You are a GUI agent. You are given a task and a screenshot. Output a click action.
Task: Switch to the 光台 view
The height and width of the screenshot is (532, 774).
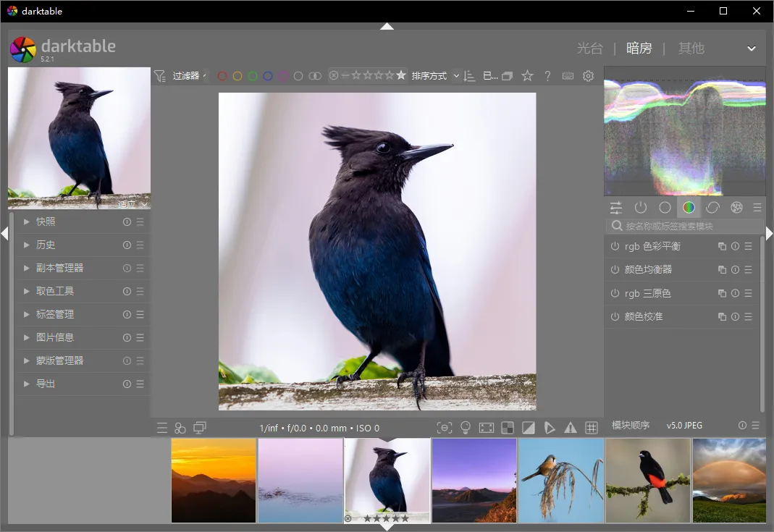coord(589,48)
